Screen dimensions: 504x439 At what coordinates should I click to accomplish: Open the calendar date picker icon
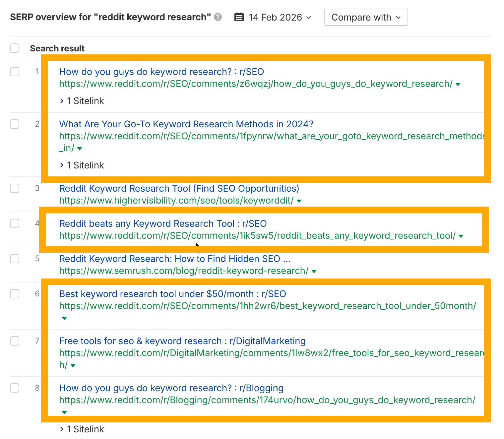pyautogui.click(x=239, y=17)
